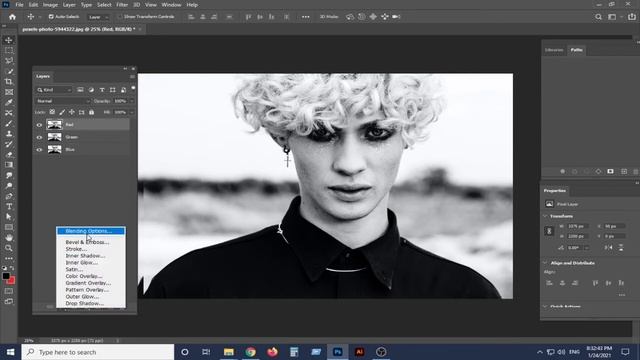
Task: Click Add mask icon in Paths panel
Action: point(610,172)
